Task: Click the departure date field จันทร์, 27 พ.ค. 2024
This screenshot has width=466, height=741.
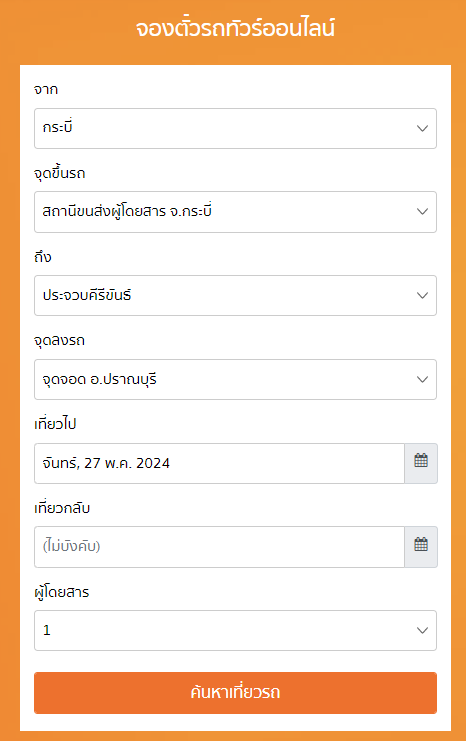Action: (219, 463)
